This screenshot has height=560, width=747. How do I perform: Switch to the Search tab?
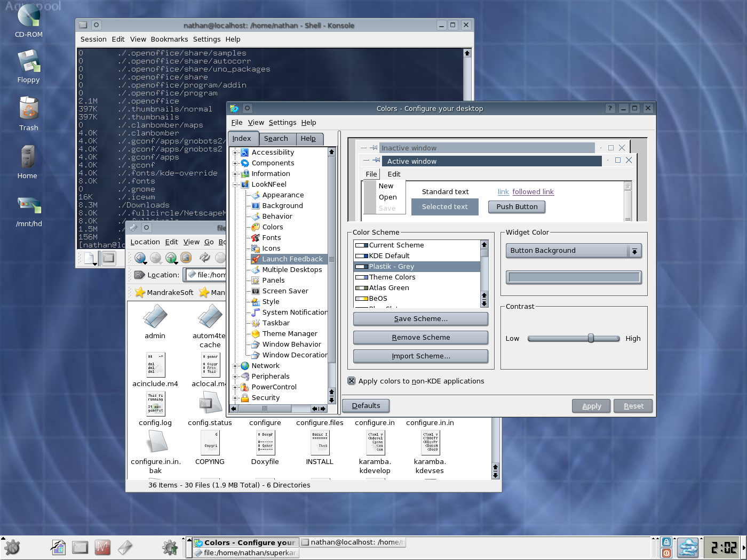[276, 139]
